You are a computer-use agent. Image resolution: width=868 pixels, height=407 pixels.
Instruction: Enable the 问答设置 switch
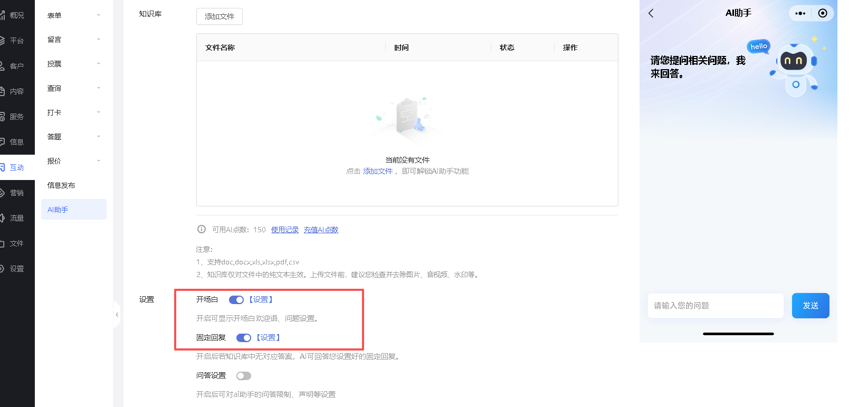[243, 376]
